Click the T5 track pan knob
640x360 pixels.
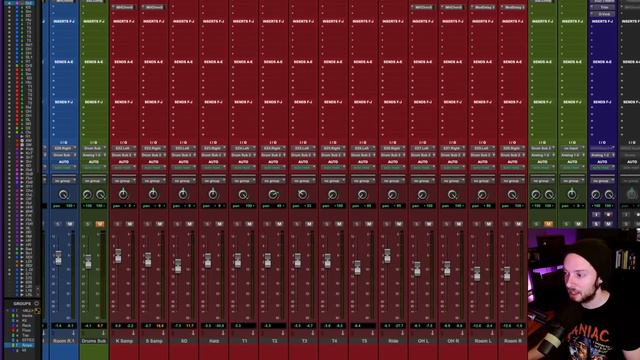(362, 195)
